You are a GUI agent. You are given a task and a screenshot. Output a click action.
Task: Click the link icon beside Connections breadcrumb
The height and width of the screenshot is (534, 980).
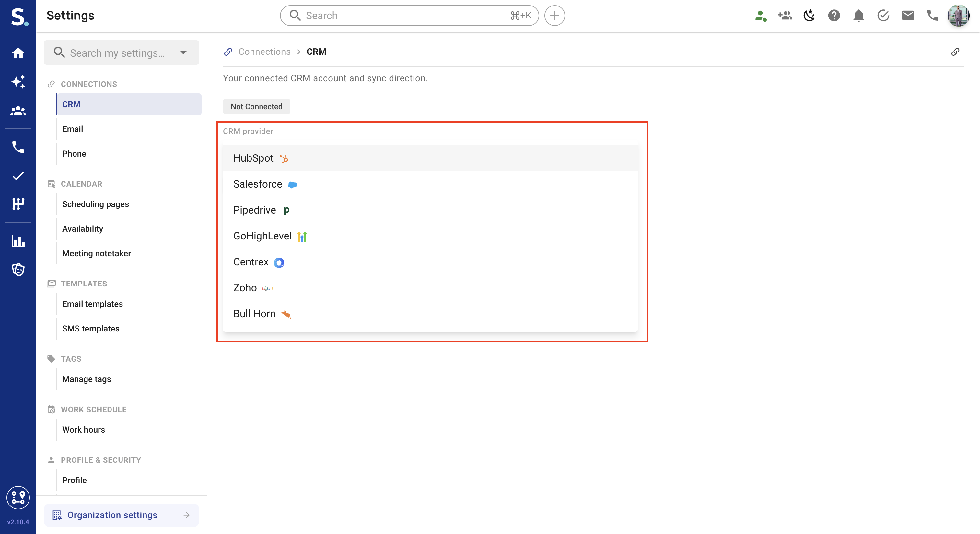[x=228, y=52]
